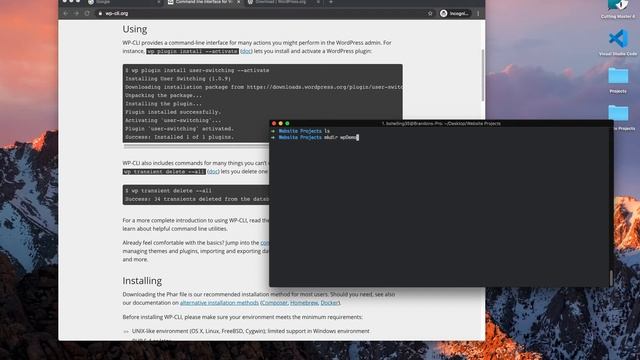640x360 pixels.
Task: Close the Command line interface tab
Action: (x=238, y=2)
